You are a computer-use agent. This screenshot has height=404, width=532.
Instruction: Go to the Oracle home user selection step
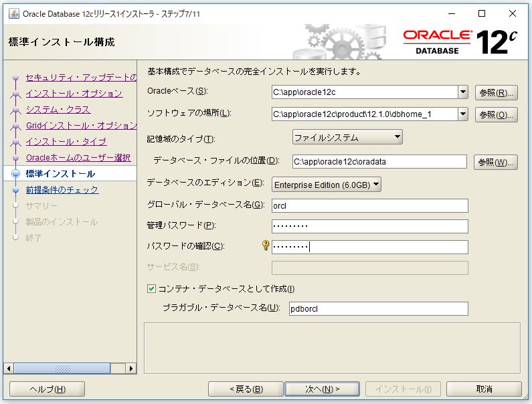(x=78, y=158)
